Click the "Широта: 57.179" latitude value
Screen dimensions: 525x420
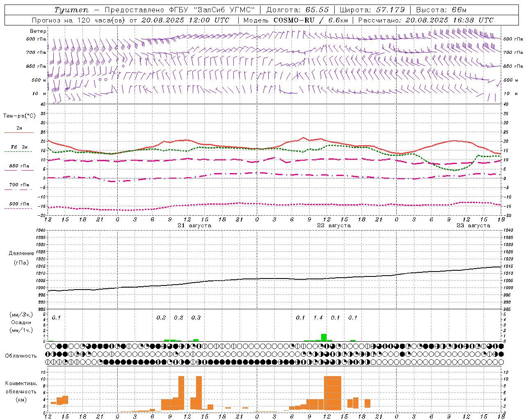coord(372,10)
